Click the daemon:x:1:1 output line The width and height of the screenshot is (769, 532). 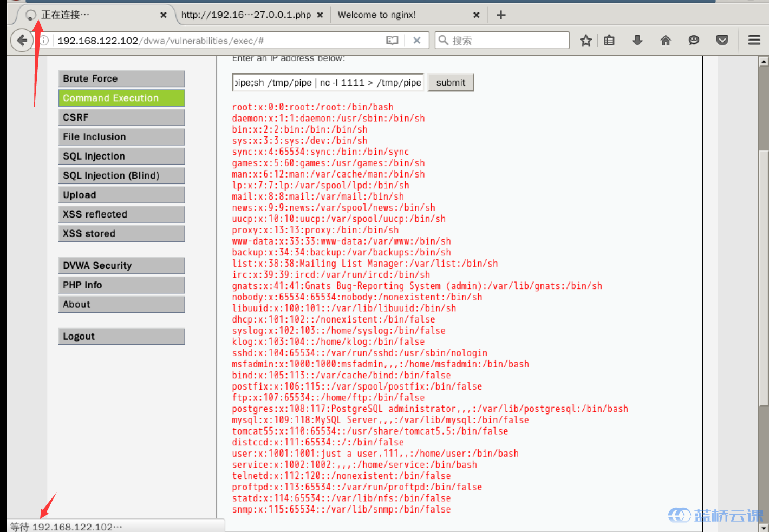click(x=329, y=119)
